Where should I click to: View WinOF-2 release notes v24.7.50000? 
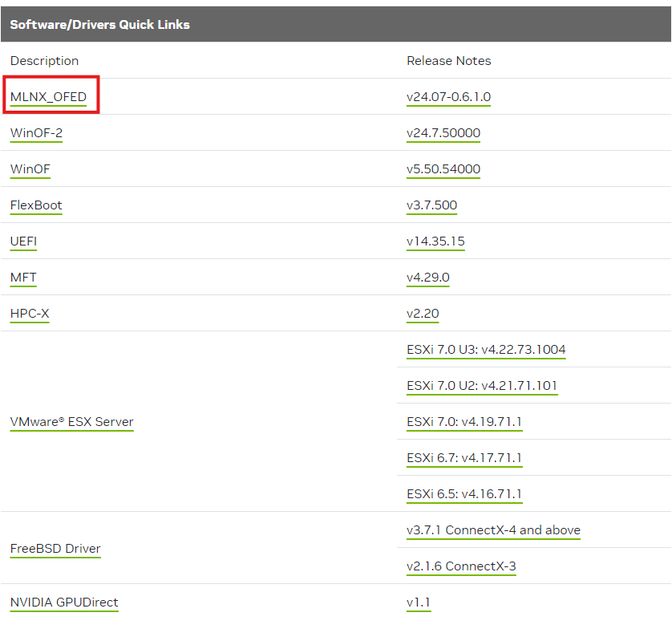point(443,133)
